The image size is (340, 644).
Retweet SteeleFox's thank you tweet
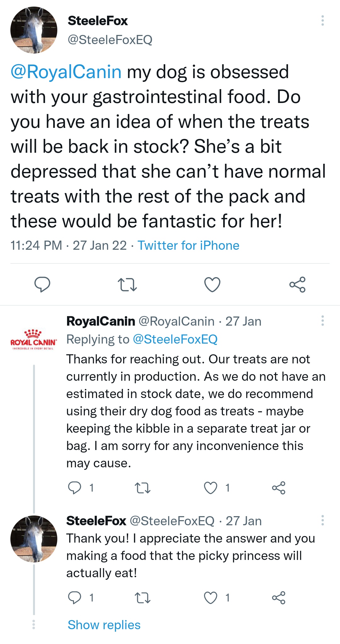click(x=143, y=598)
